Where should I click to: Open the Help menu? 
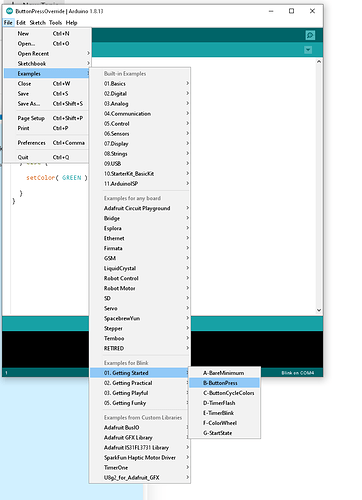[x=71, y=23]
